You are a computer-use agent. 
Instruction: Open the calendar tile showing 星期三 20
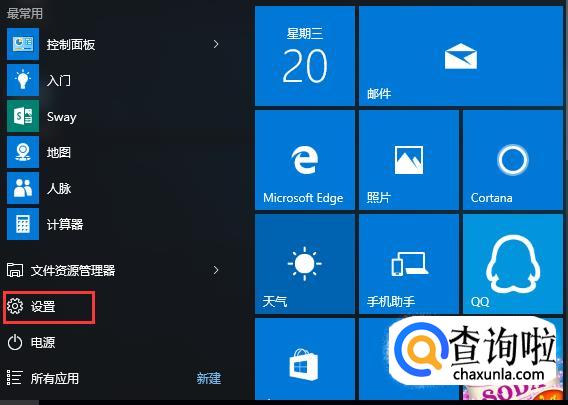pyautogui.click(x=305, y=56)
